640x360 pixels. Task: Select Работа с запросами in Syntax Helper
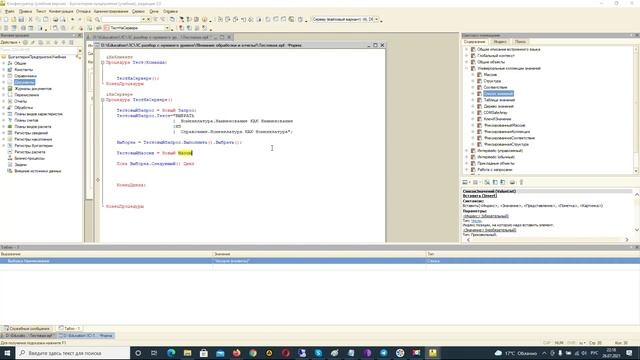[x=495, y=170]
